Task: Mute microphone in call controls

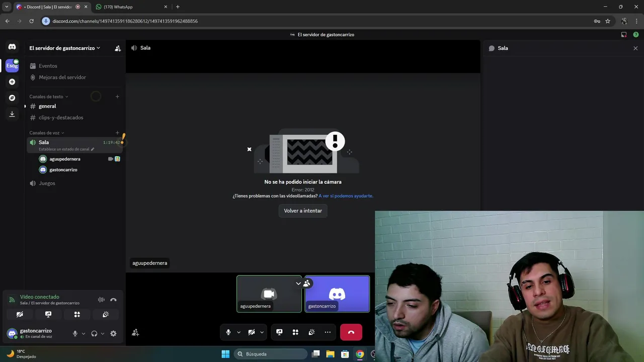Action: tap(228, 332)
